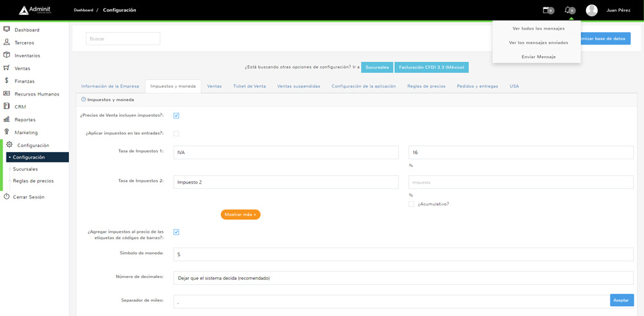Open Terceros via its person icon

[6, 43]
